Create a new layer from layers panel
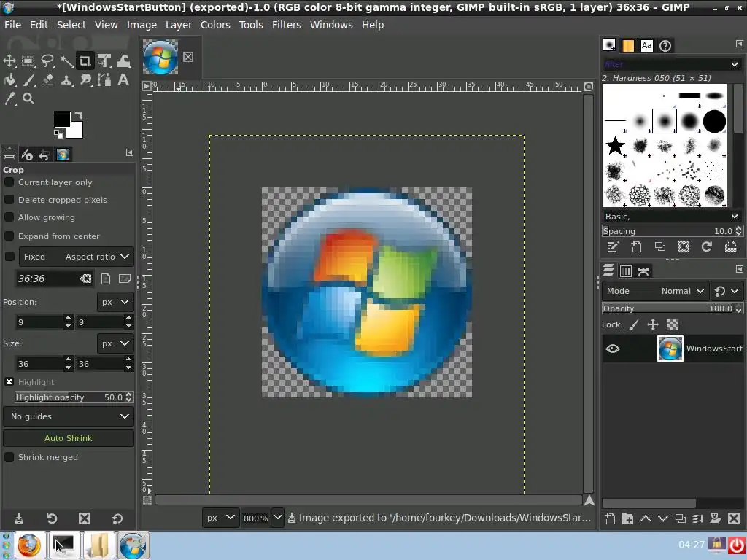 (610, 518)
